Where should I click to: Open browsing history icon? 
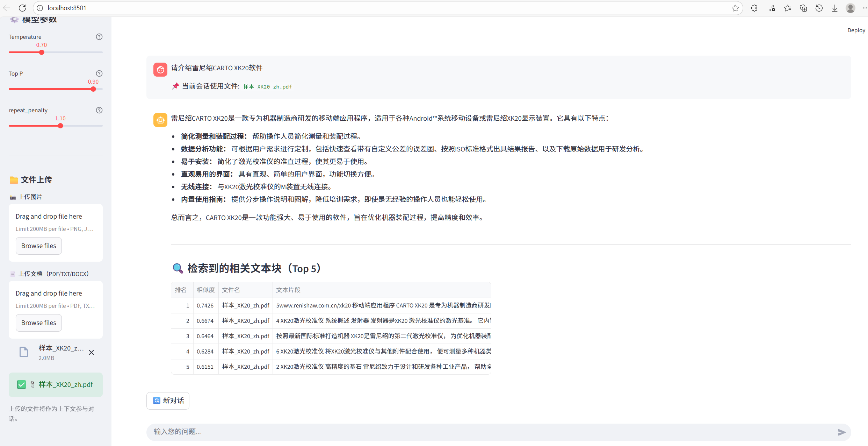[x=819, y=8]
